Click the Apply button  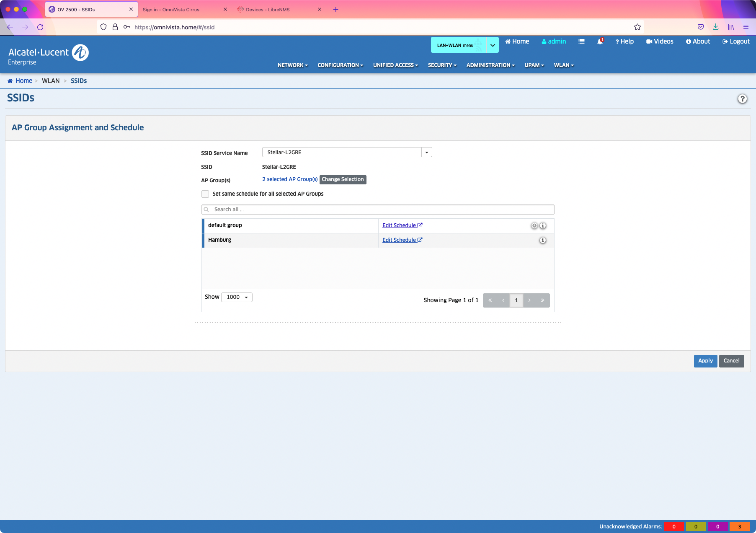click(705, 361)
